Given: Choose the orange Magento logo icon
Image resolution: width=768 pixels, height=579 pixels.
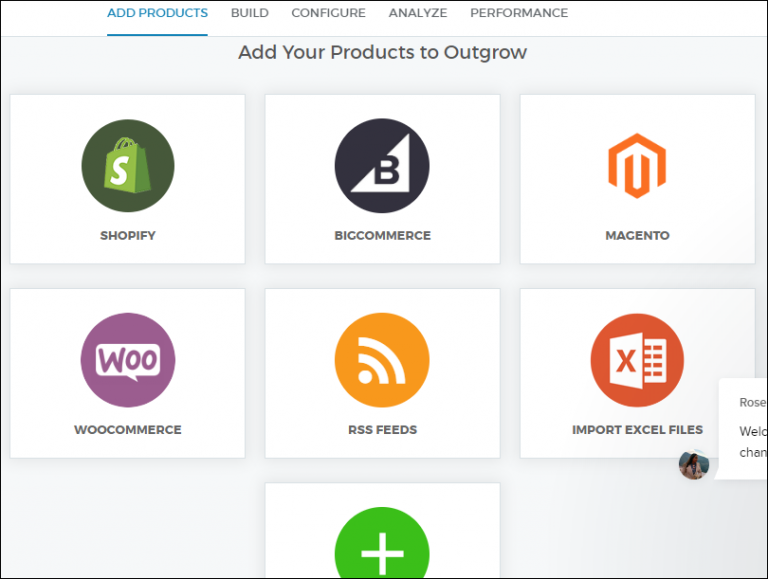Looking at the screenshot, I should [x=637, y=166].
